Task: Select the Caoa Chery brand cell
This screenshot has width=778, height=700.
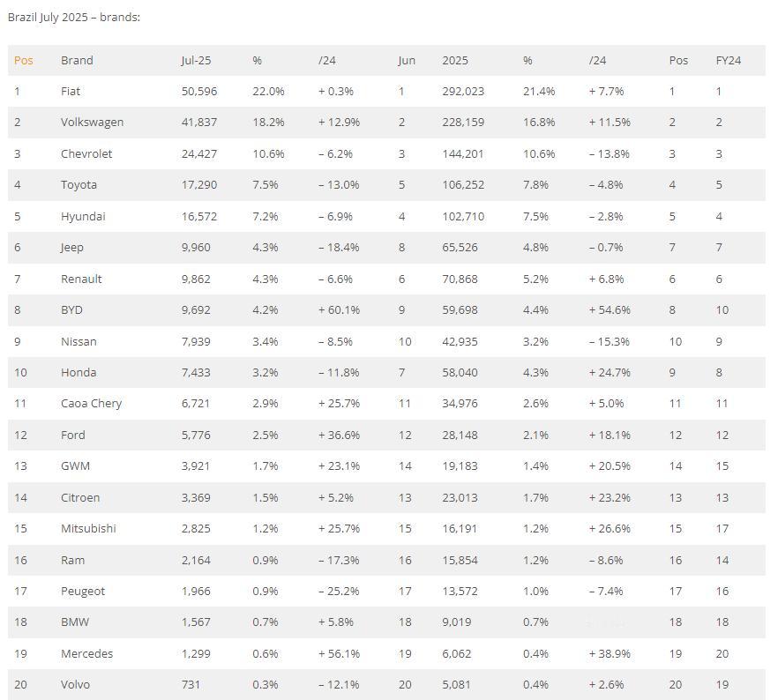Action: pyautogui.click(x=92, y=404)
